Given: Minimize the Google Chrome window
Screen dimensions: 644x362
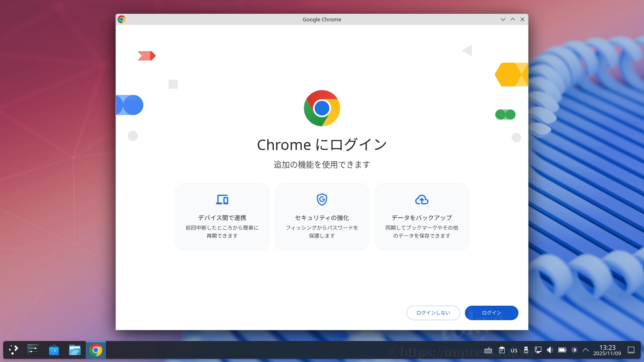Looking at the screenshot, I should click(503, 19).
